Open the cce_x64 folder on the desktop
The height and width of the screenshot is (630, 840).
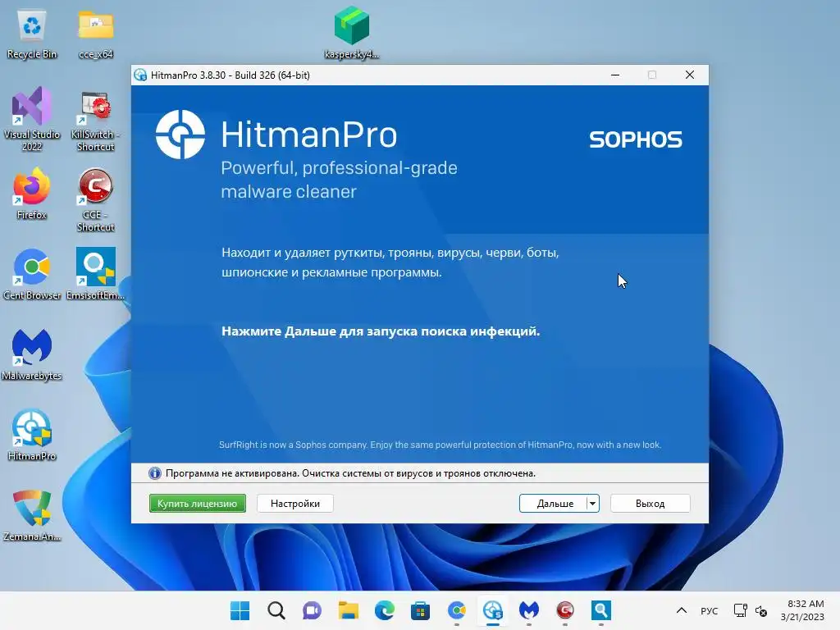click(95, 33)
